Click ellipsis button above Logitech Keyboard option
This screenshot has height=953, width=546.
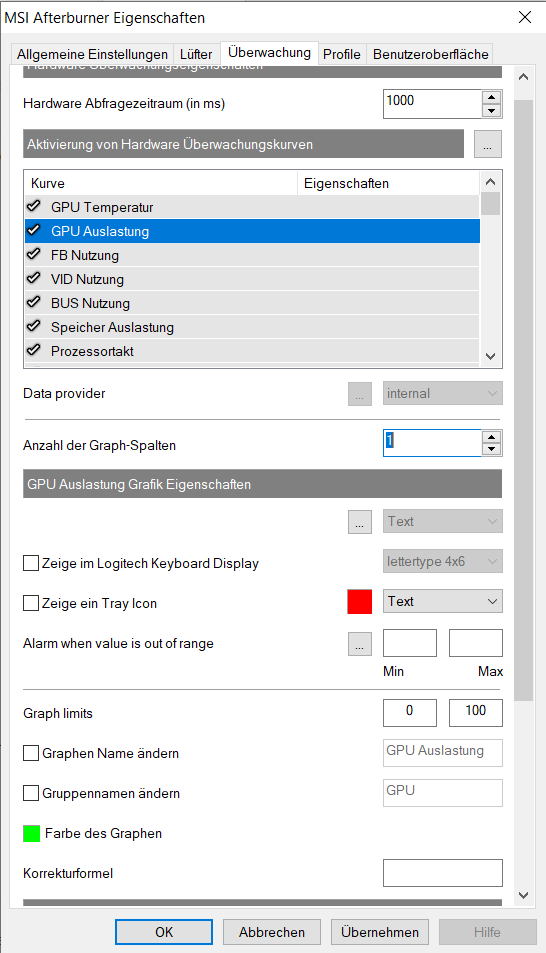359,521
